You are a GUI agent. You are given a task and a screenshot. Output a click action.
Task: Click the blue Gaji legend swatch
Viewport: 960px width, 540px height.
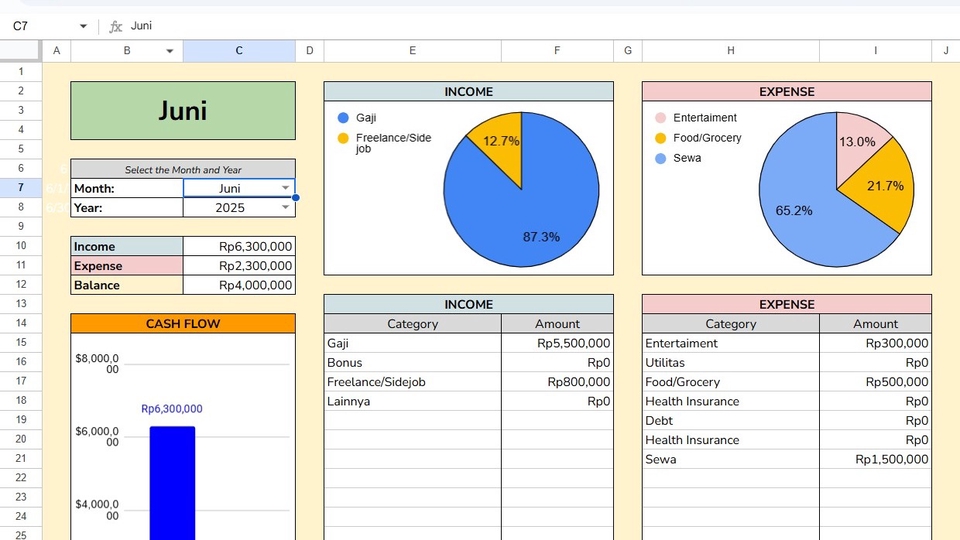pos(343,118)
